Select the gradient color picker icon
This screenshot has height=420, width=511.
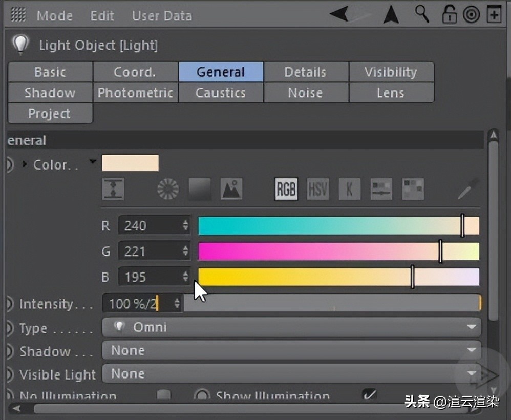[200, 189]
